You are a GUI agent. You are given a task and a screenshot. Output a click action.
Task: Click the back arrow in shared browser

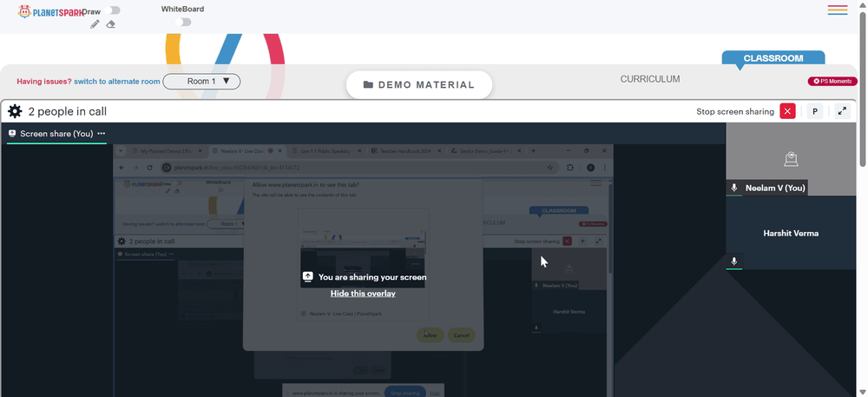pyautogui.click(x=122, y=167)
